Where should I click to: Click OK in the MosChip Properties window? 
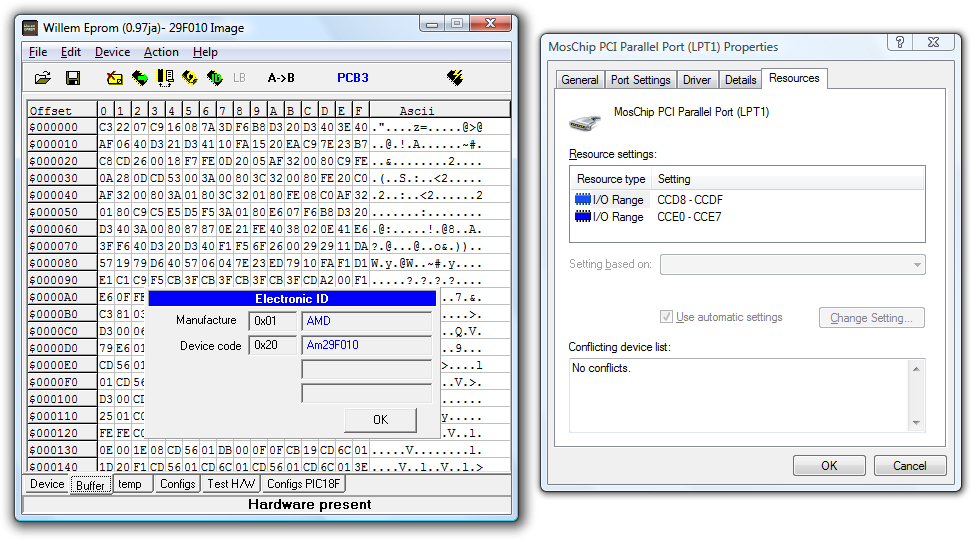pyautogui.click(x=829, y=466)
